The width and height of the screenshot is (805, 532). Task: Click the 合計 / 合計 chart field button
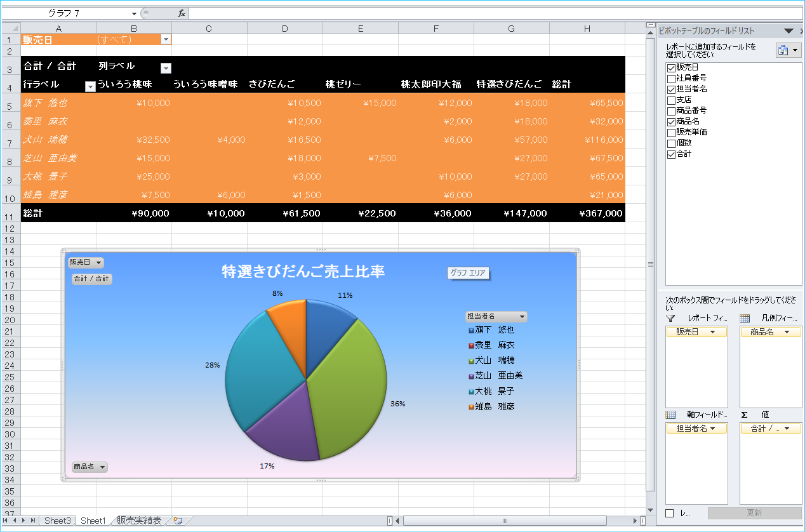[x=91, y=279]
